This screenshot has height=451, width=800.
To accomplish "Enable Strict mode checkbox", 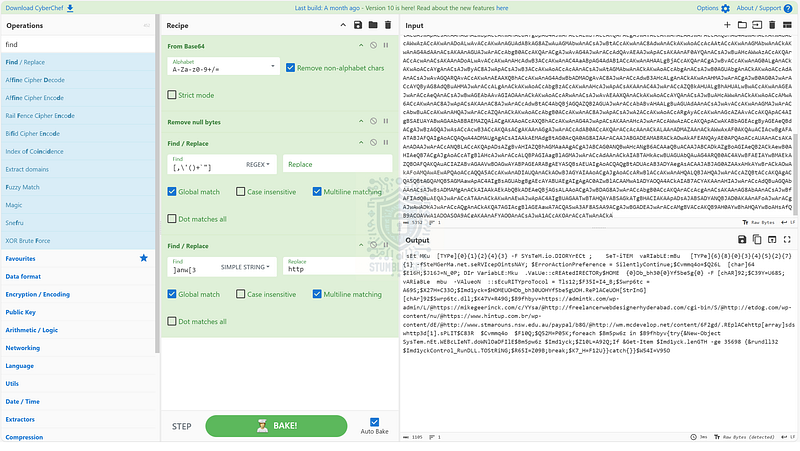I will 172,95.
